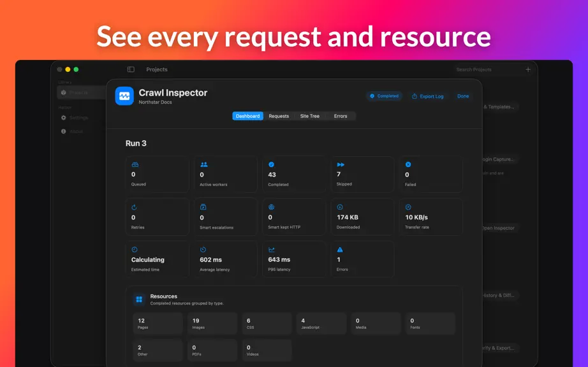The image size is (588, 367).
Task: Switch to the Dashboard tab
Action: tap(247, 116)
